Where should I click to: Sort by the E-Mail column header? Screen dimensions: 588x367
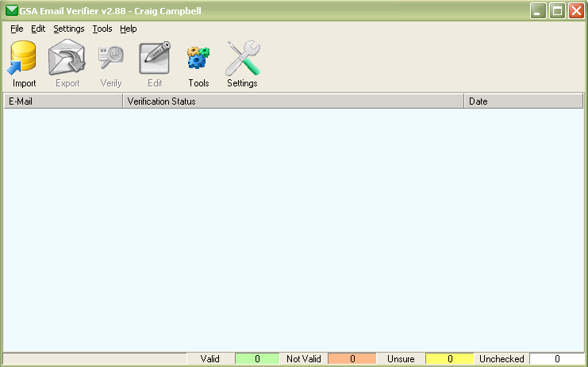tap(63, 101)
